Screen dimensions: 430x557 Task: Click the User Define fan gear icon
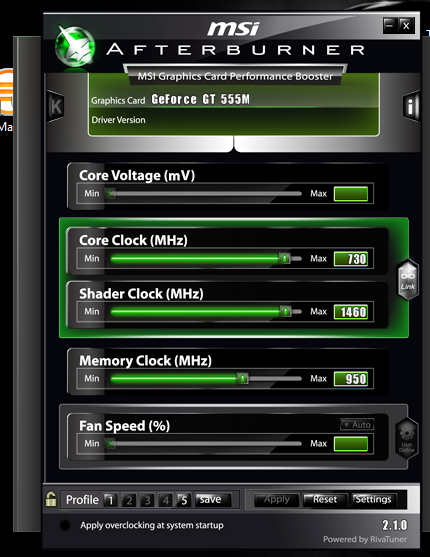click(407, 439)
